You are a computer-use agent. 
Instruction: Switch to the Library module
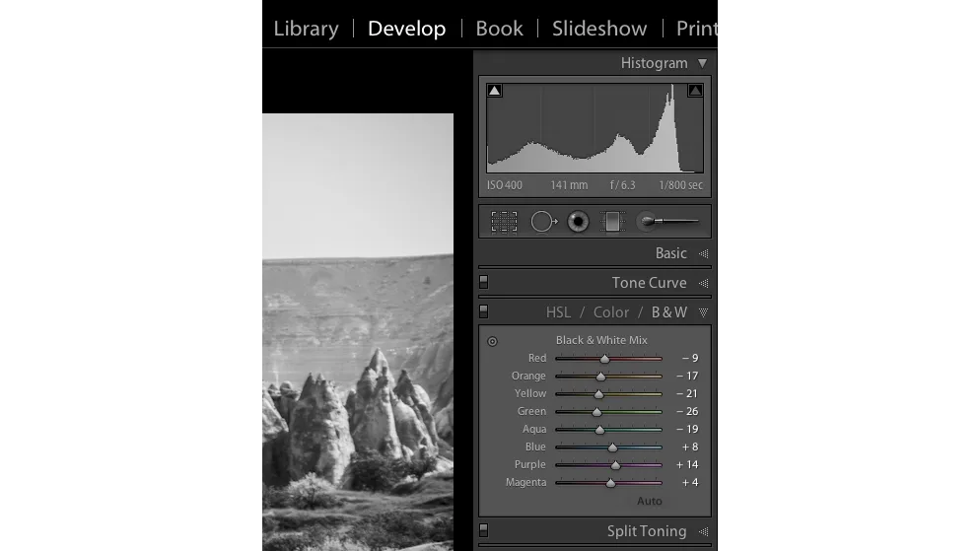click(x=307, y=29)
